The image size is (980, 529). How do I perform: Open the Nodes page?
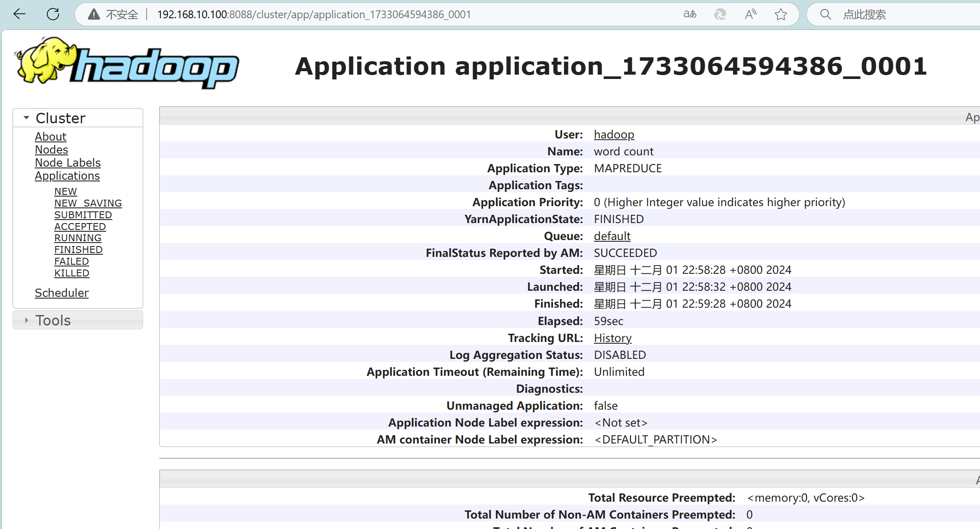point(51,150)
